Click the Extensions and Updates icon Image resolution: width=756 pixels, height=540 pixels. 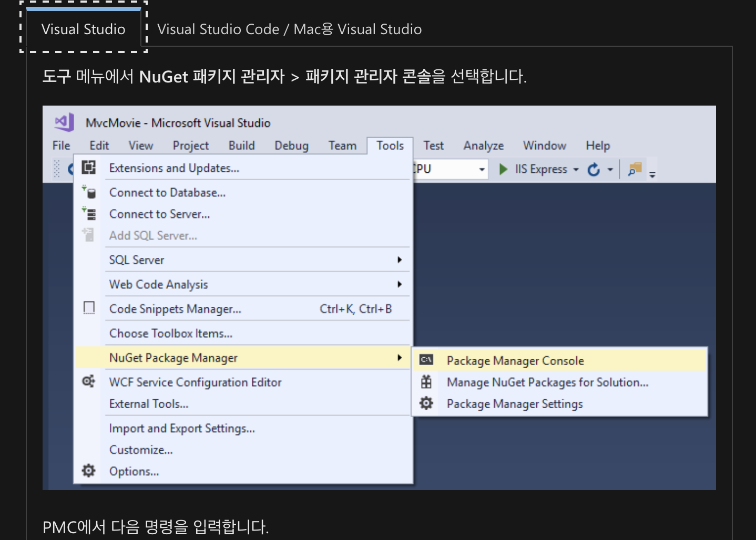tap(89, 168)
